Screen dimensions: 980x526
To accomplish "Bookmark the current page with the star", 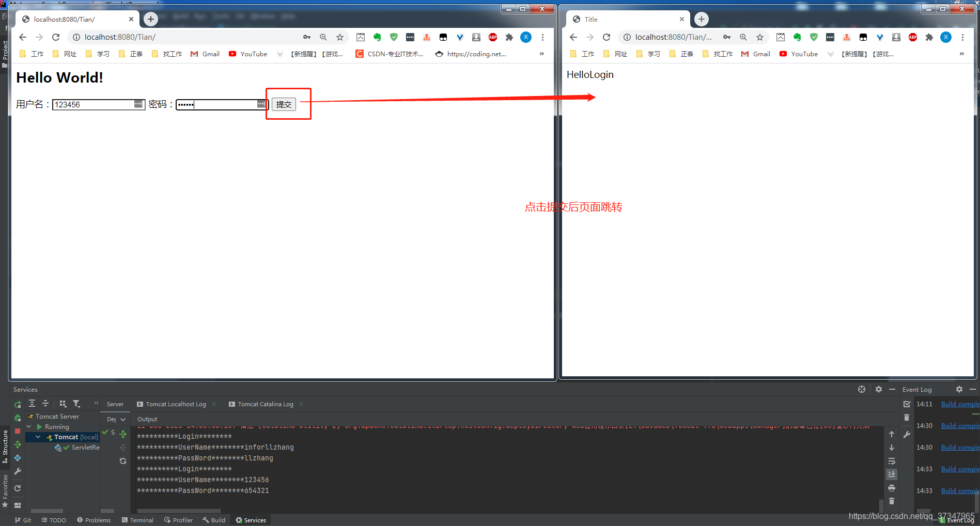I will (340, 37).
